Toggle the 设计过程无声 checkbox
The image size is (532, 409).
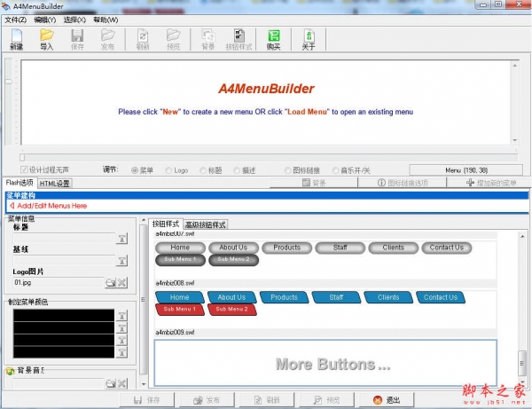click(24, 169)
